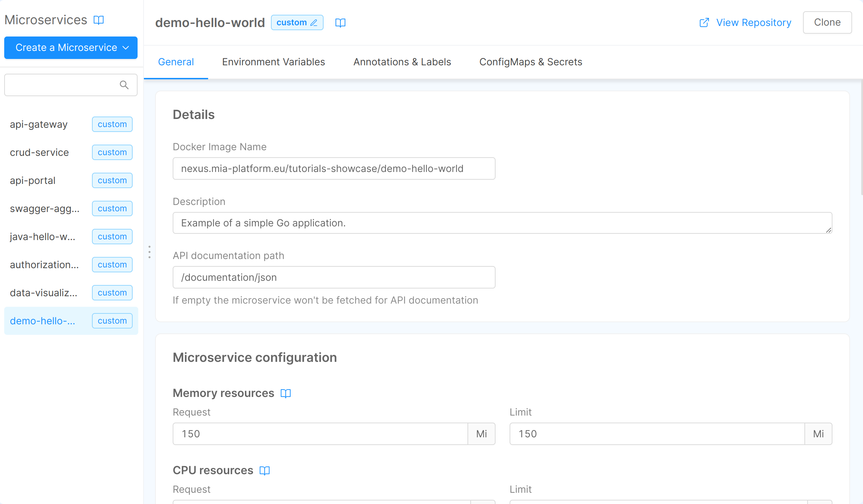Click the Docker Image Name field
The image size is (863, 504).
(x=333, y=168)
